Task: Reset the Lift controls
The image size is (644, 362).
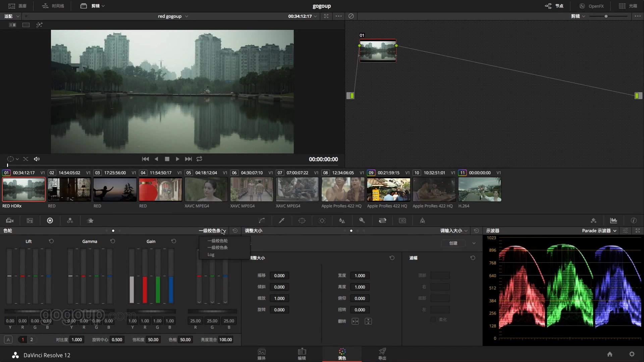Action: tap(51, 241)
